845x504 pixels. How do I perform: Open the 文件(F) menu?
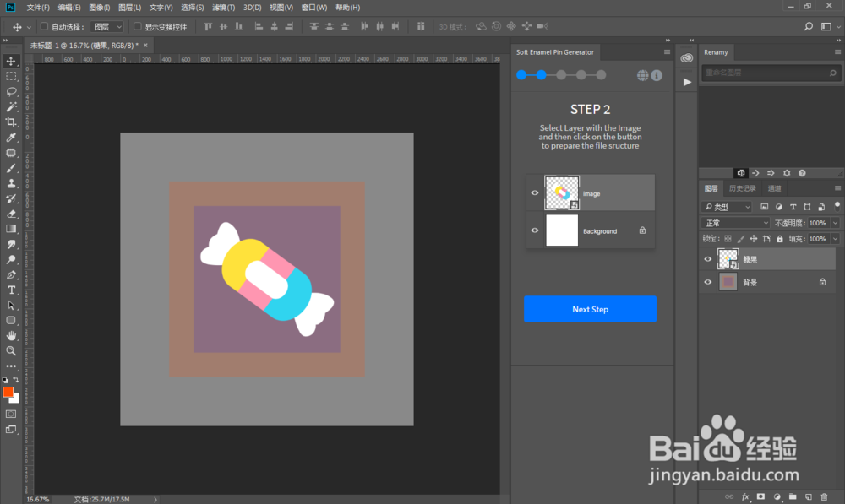38,8
